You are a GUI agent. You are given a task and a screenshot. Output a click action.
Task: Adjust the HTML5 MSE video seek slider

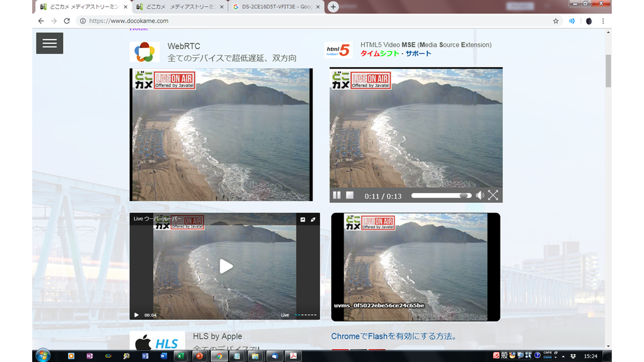tap(441, 195)
